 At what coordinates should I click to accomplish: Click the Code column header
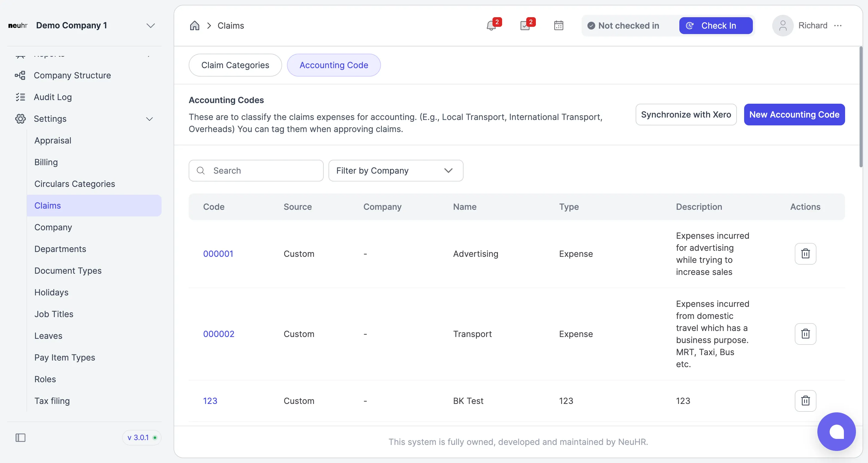click(214, 206)
